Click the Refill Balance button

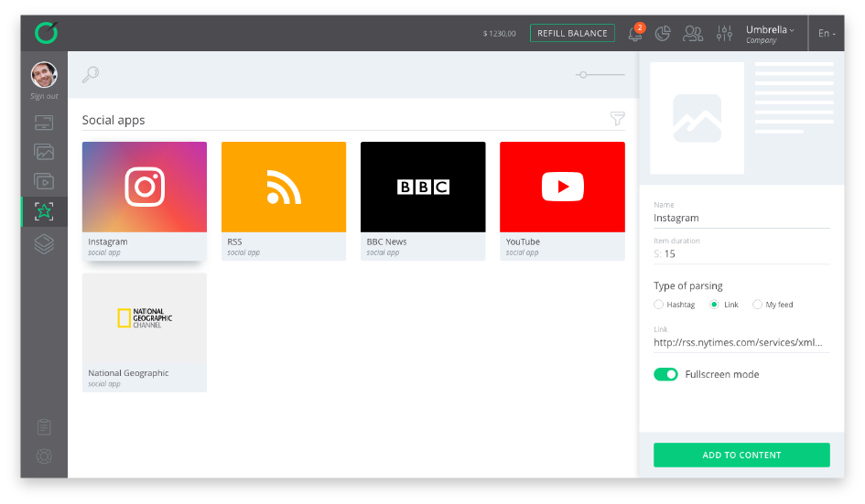pos(572,34)
